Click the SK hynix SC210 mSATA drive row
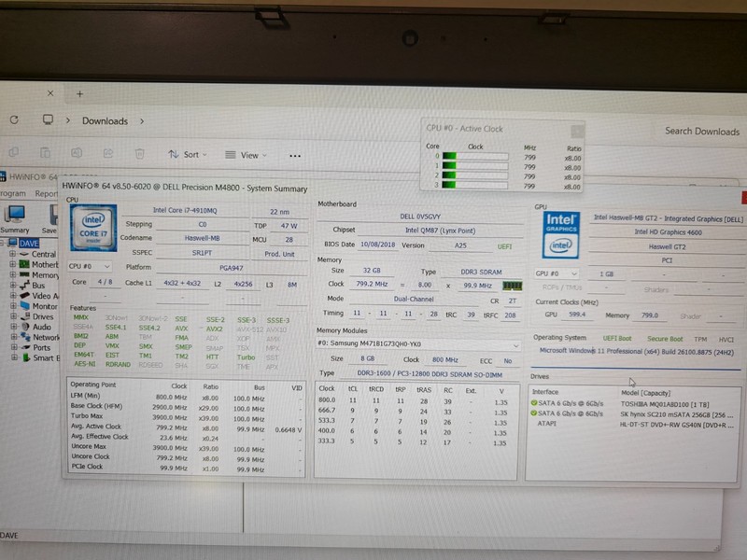 tap(634, 413)
